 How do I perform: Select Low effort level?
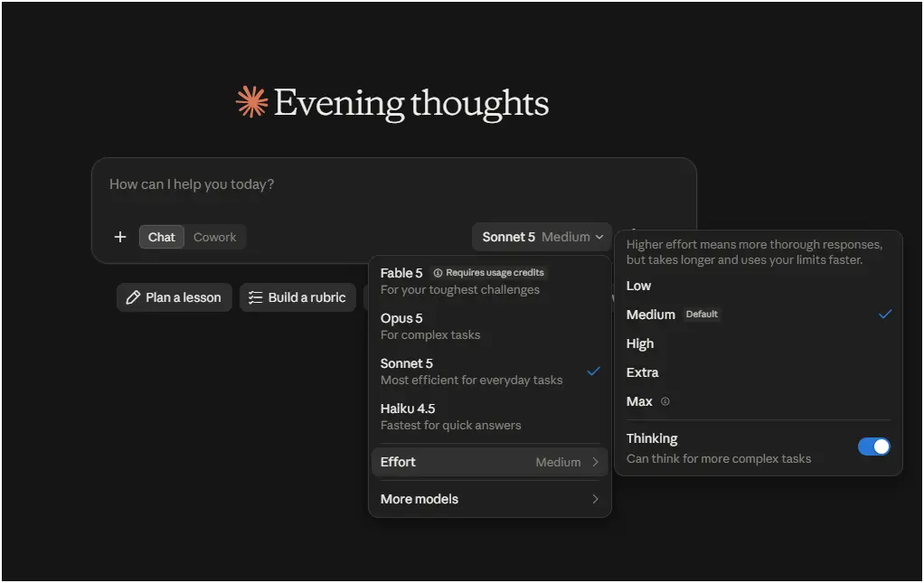[x=758, y=286]
